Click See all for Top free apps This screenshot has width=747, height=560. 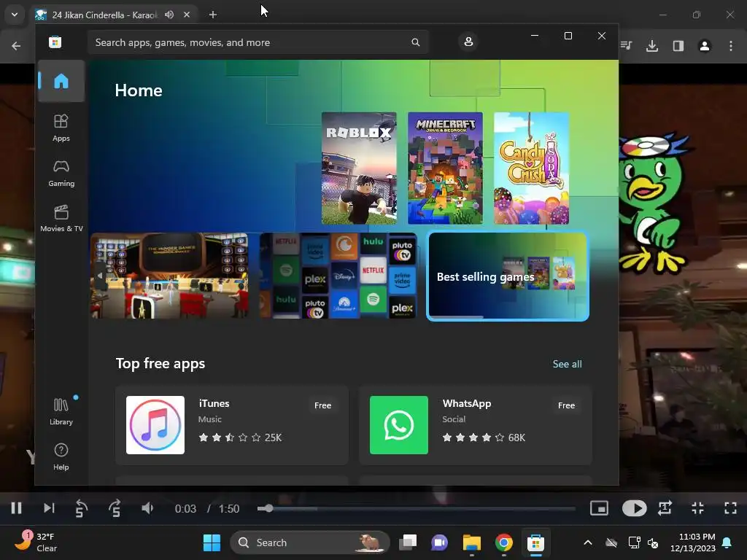pyautogui.click(x=567, y=364)
